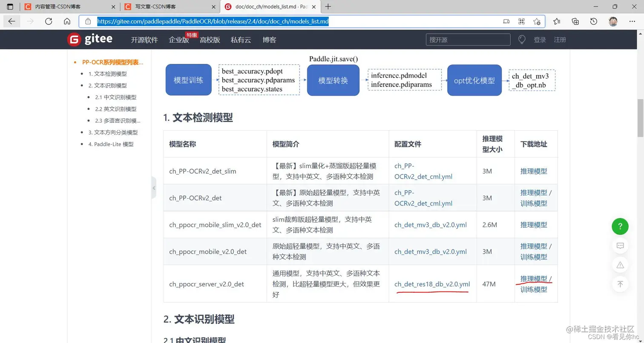Click the back-to-top arrow icon
The height and width of the screenshot is (343, 644).
pos(620,284)
